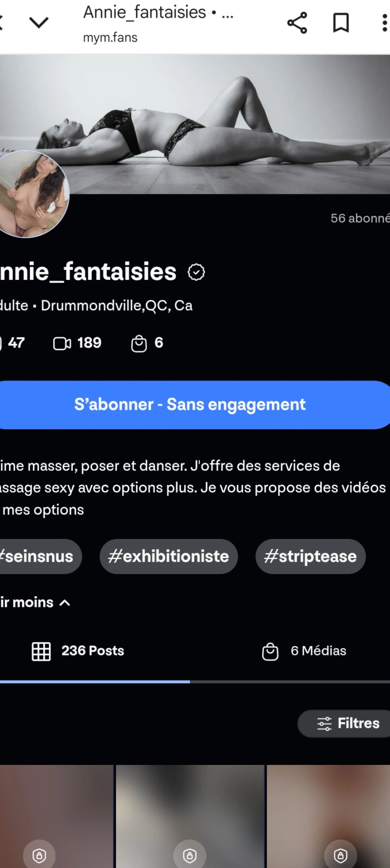Collapse the bio with "Voir moins"
Viewport: 390px width, 868px height.
(35, 602)
